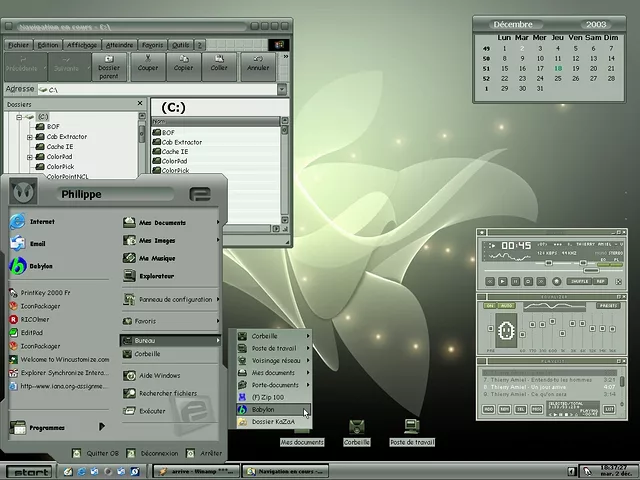Open the Corbeille desktop icon
Viewport: 640px width, 480px height.
[x=356, y=428]
